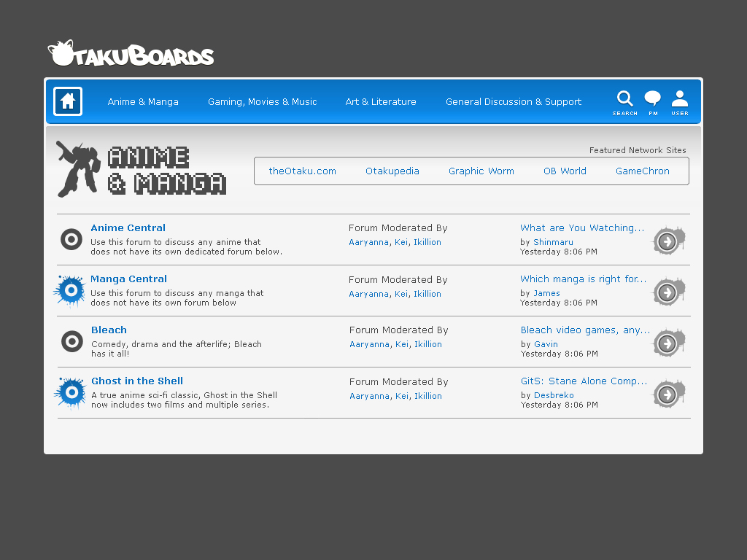Open thread Bleach video games, any...
This screenshot has height=560, width=747.
tap(585, 330)
